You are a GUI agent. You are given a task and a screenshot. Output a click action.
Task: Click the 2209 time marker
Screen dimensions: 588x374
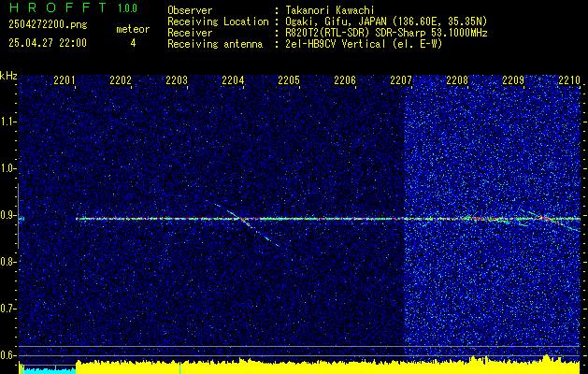(x=513, y=80)
